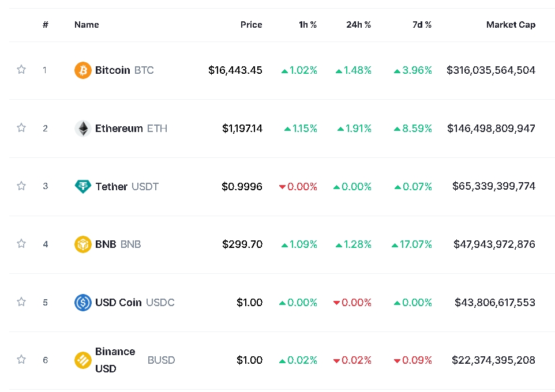Click the Binance USD logo icon
The image size is (555, 392).
[x=83, y=360]
